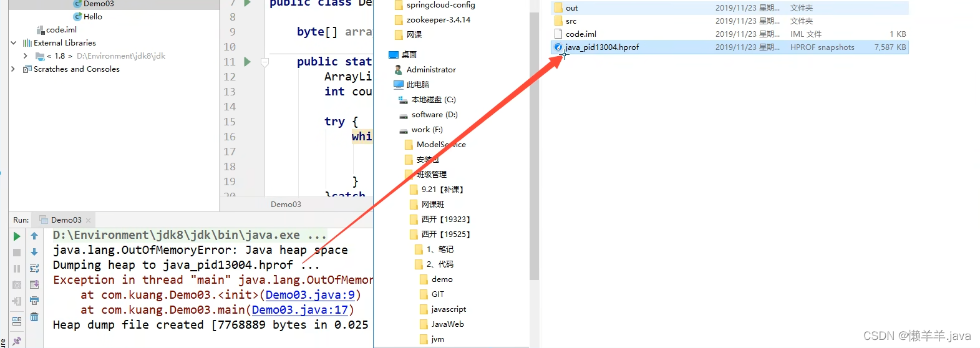Select java_pid13004.hprof file
Screen dimensions: 980x348
pyautogui.click(x=730, y=47)
